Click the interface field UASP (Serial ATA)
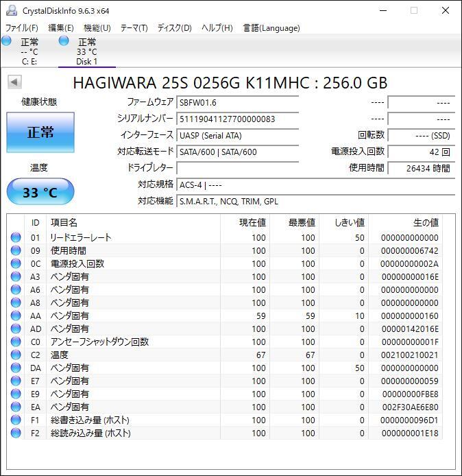 tap(238, 135)
